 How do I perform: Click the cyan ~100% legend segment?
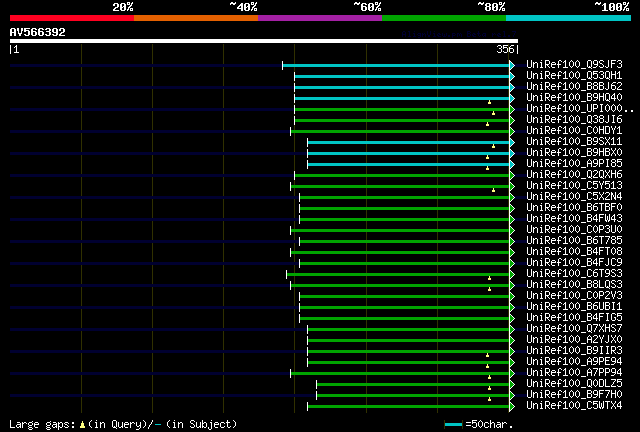coord(568,18)
